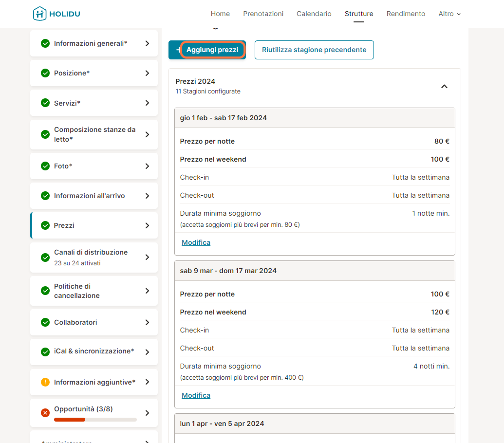Click green checkmark beside Informazioni generali

45,43
